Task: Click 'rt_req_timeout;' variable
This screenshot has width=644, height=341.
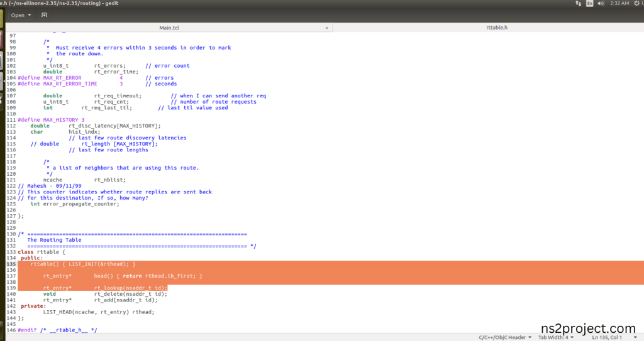Action: pos(118,95)
